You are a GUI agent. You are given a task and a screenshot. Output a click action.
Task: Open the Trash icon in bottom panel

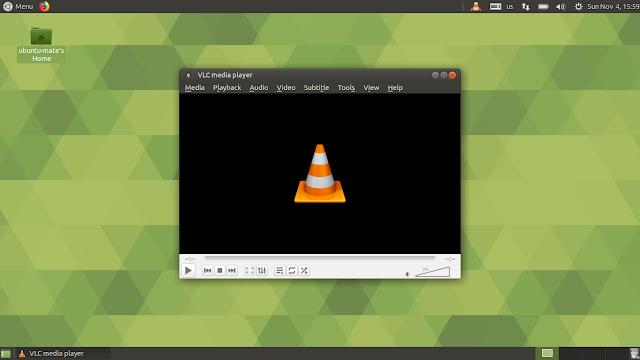point(634,353)
